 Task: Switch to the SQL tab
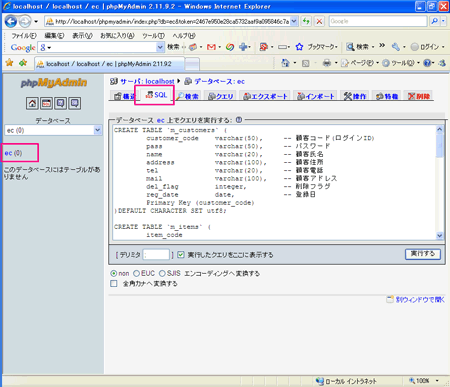pos(156,95)
